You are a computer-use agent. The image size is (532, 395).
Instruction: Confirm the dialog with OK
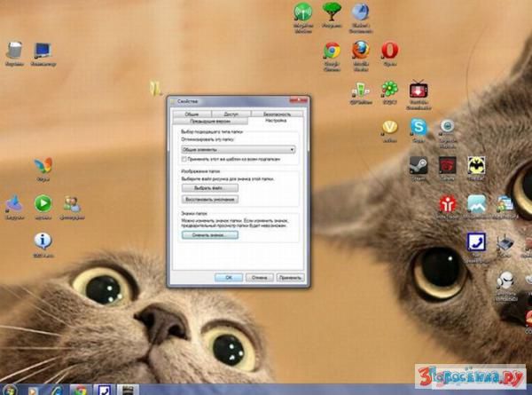[228, 277]
